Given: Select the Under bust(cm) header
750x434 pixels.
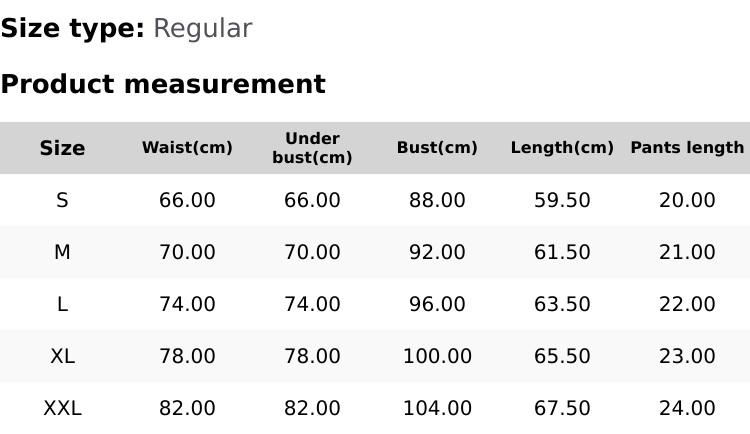Looking at the screenshot, I should coord(312,148).
